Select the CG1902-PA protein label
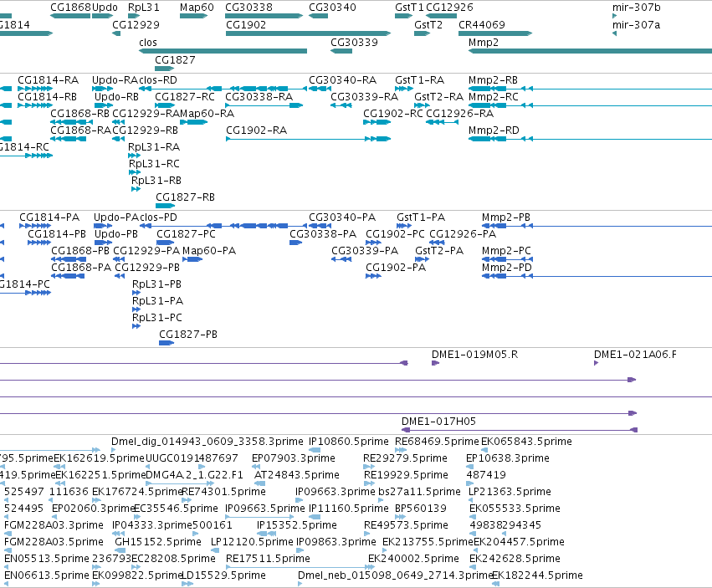712x588 pixels. 396,268
